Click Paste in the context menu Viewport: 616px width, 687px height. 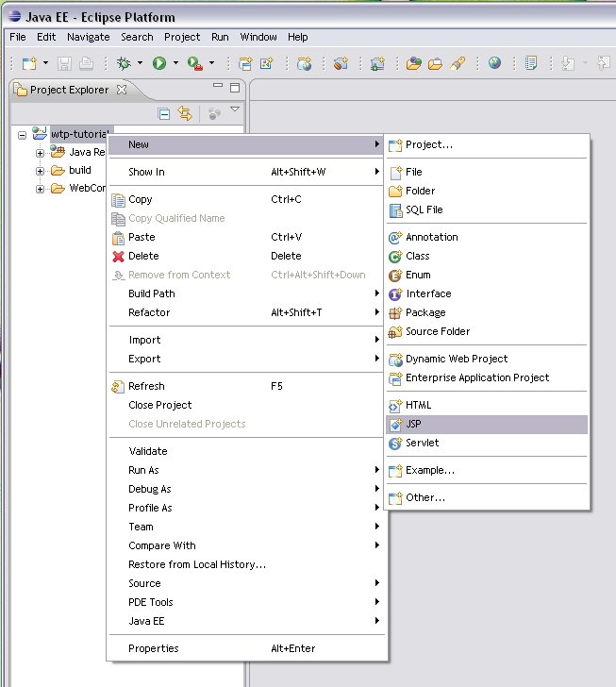pos(246,237)
